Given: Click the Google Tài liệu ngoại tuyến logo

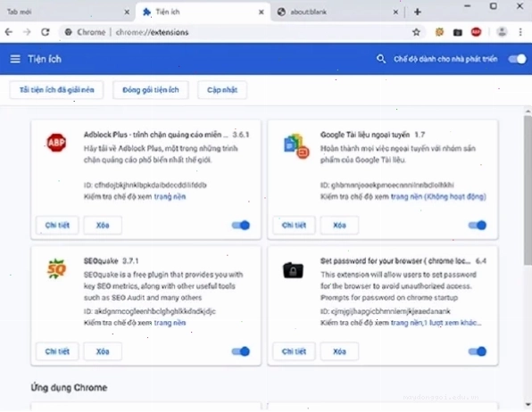Looking at the screenshot, I should (x=296, y=146).
